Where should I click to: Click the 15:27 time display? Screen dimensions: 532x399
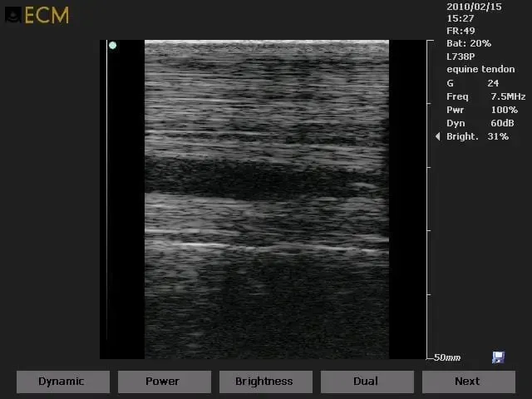[x=460, y=18]
